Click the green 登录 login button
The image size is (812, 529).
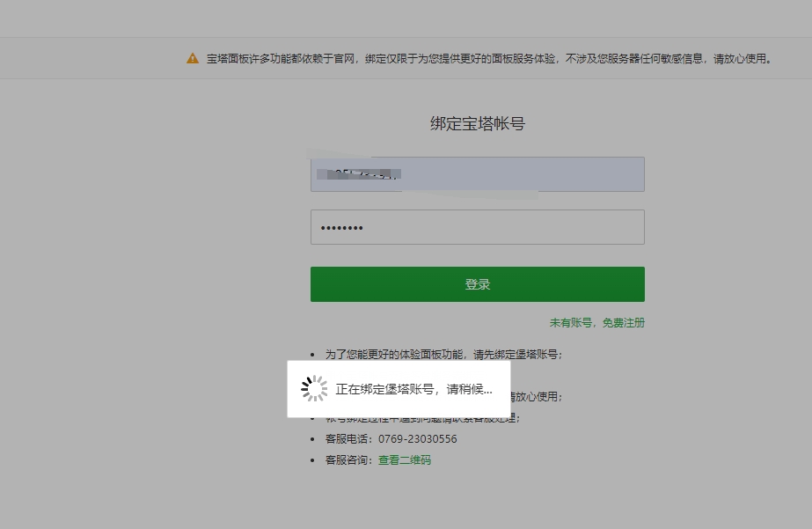[x=478, y=284]
